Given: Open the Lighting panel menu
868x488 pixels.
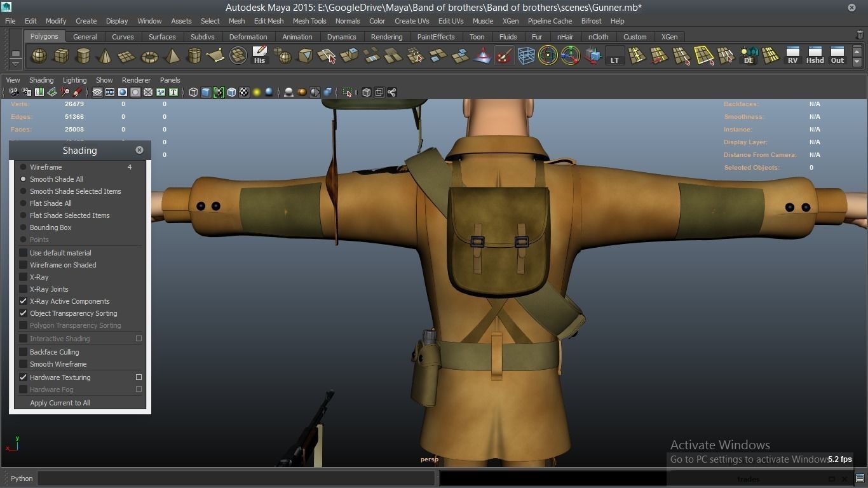Looking at the screenshot, I should pos(74,80).
